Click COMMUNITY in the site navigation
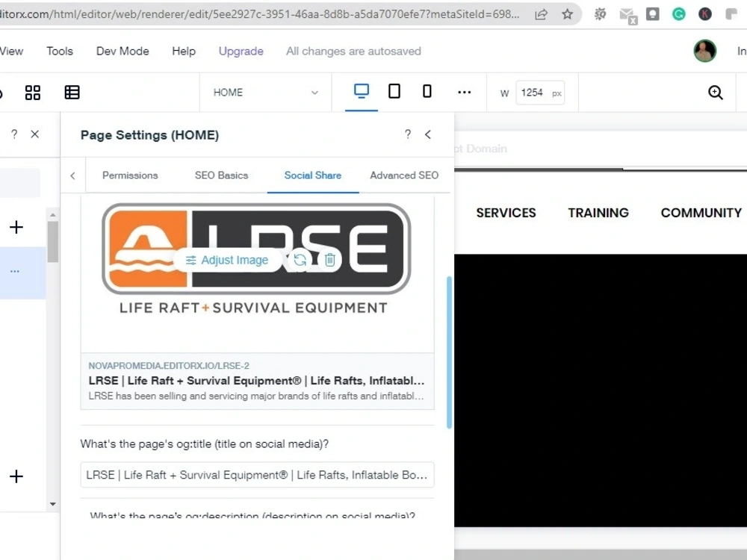The width and height of the screenshot is (747, 560). 701,213
